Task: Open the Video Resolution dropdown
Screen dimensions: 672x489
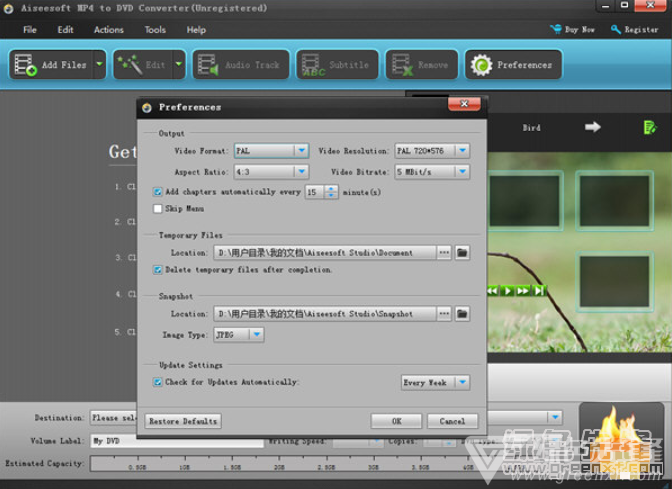Action: 432,151
